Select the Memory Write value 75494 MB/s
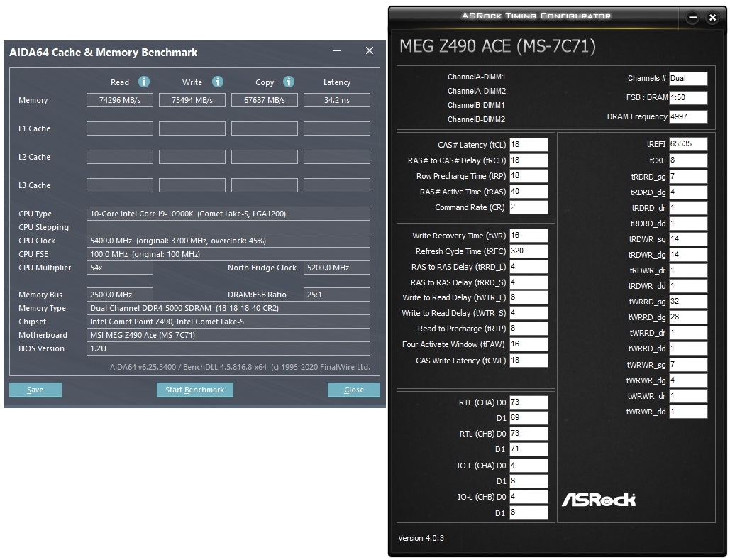The image size is (730, 560). 192,100
